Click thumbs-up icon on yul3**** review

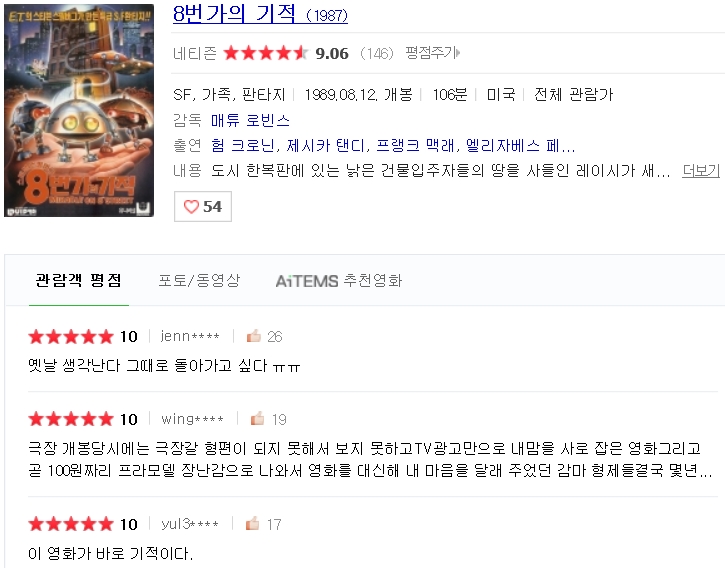[x=252, y=524]
